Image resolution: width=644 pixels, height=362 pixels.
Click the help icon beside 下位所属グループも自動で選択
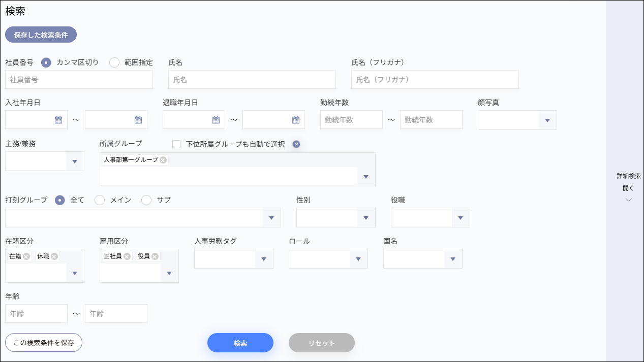(296, 144)
